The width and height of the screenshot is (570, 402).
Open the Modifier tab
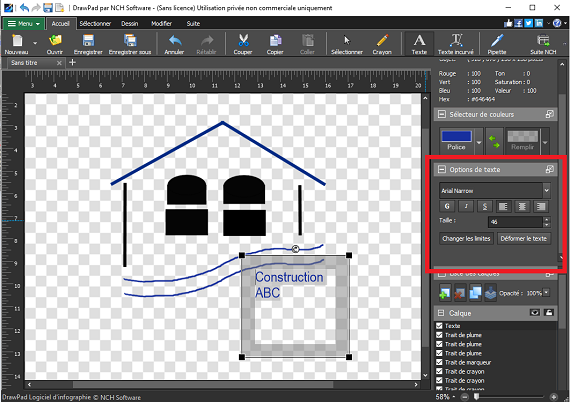161,24
